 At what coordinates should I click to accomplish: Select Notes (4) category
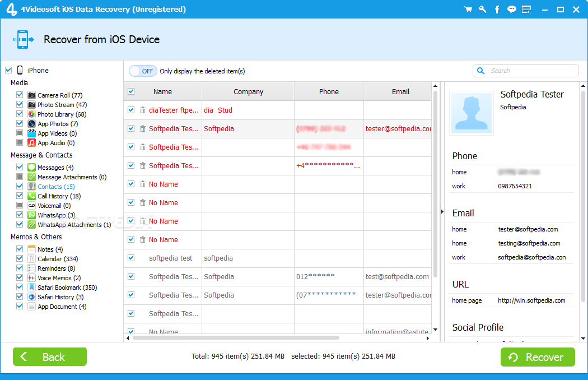tap(50, 249)
